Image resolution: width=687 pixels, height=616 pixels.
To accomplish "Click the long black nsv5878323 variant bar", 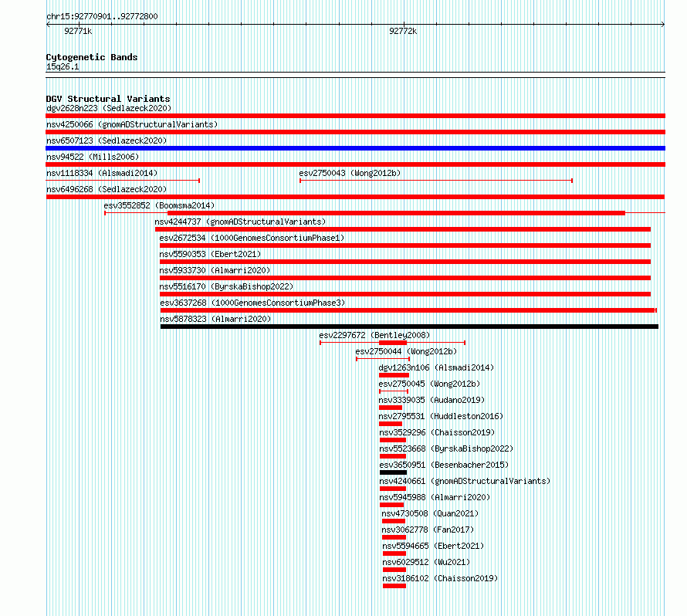I will click(409, 327).
